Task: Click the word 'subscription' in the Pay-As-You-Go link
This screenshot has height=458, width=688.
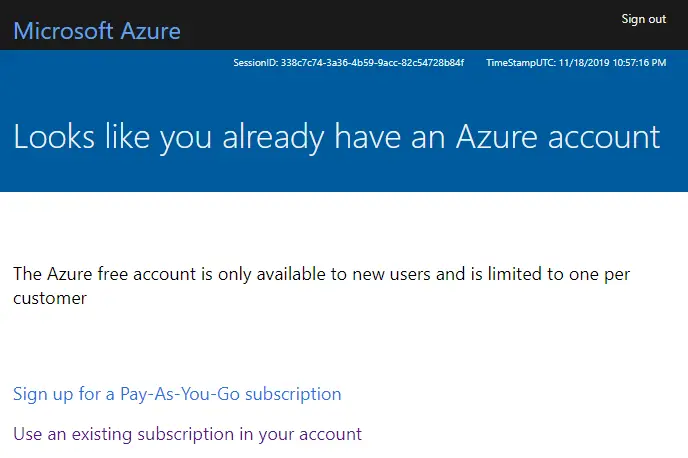Action: pyautogui.click(x=293, y=394)
